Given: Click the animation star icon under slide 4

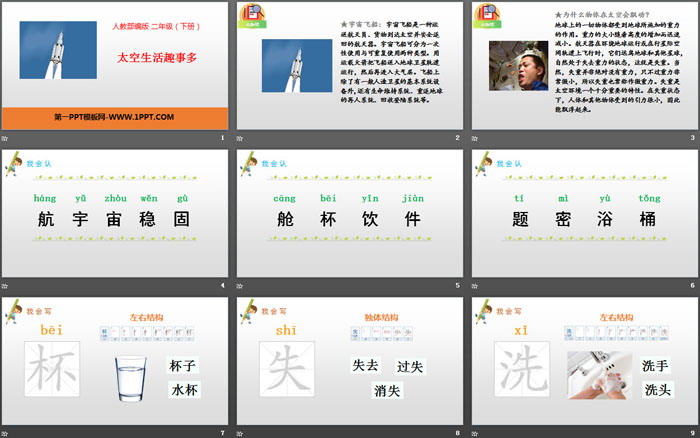Looking at the screenshot, I should 5,286.
